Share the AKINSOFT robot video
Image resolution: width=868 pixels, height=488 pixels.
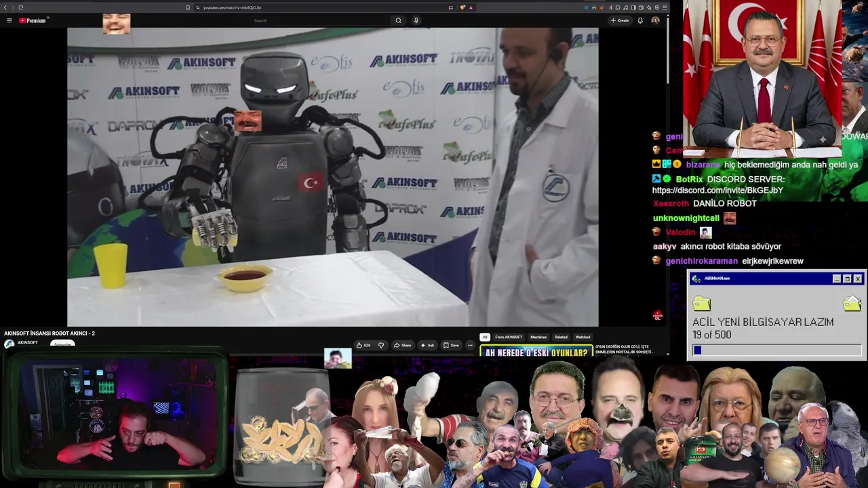coord(402,345)
